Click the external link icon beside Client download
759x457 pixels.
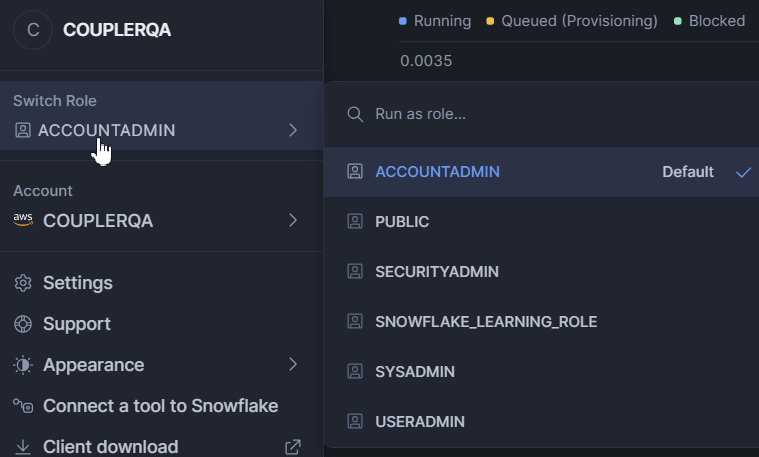293,446
